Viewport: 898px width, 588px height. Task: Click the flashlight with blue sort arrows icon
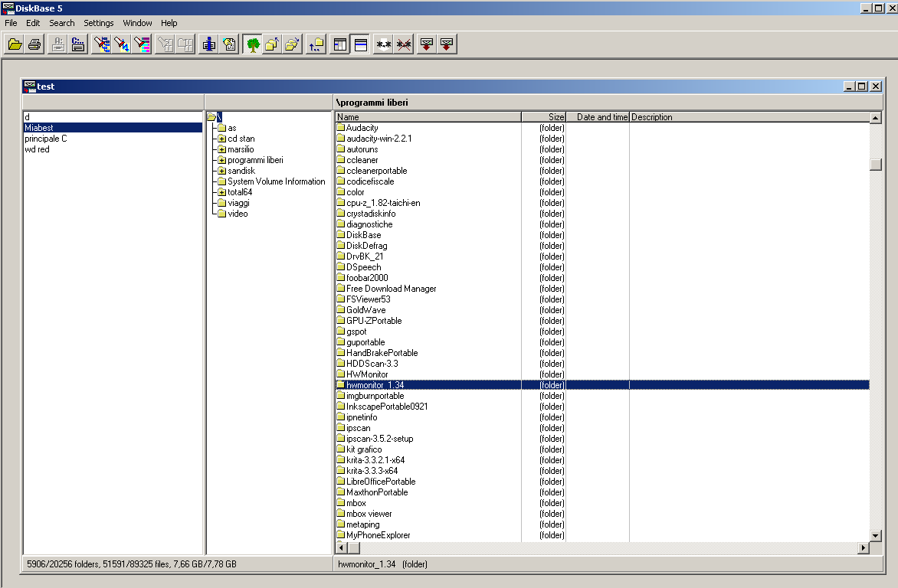pos(122,44)
